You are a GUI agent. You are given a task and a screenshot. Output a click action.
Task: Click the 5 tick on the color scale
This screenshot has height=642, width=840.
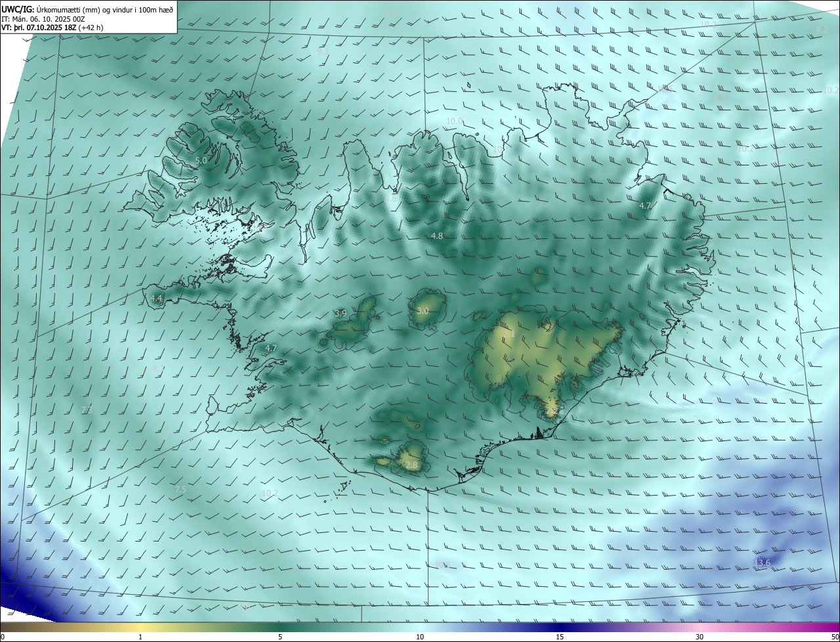coord(280,637)
